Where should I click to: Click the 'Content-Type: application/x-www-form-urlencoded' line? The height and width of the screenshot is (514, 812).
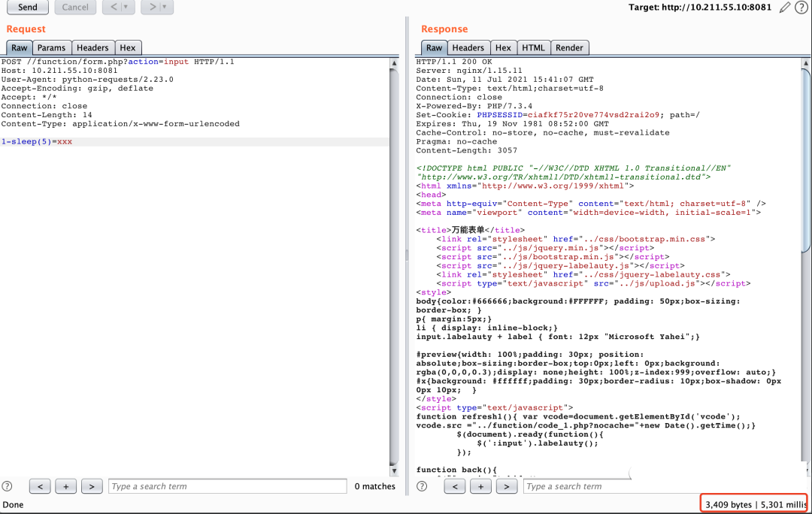[x=120, y=124]
